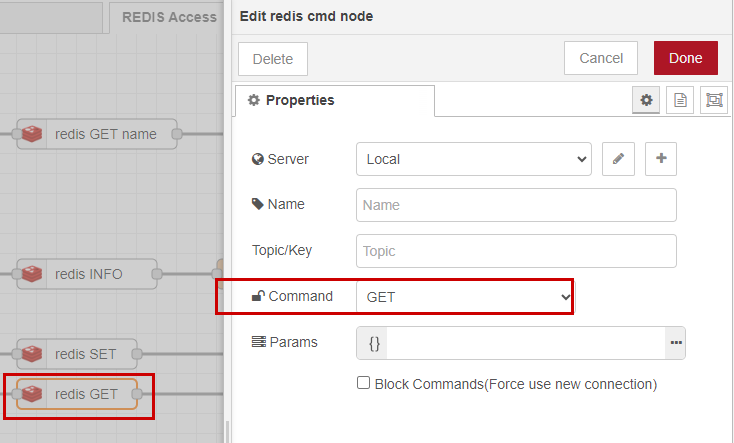Add a new server with plus icon
The width and height of the screenshot is (734, 443).
661,159
